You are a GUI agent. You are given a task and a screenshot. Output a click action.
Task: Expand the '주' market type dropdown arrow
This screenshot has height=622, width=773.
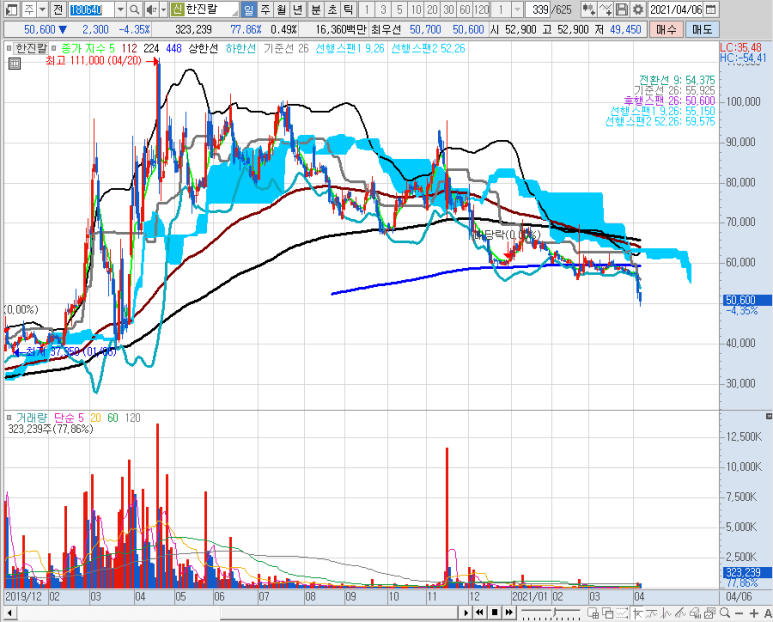[42, 9]
